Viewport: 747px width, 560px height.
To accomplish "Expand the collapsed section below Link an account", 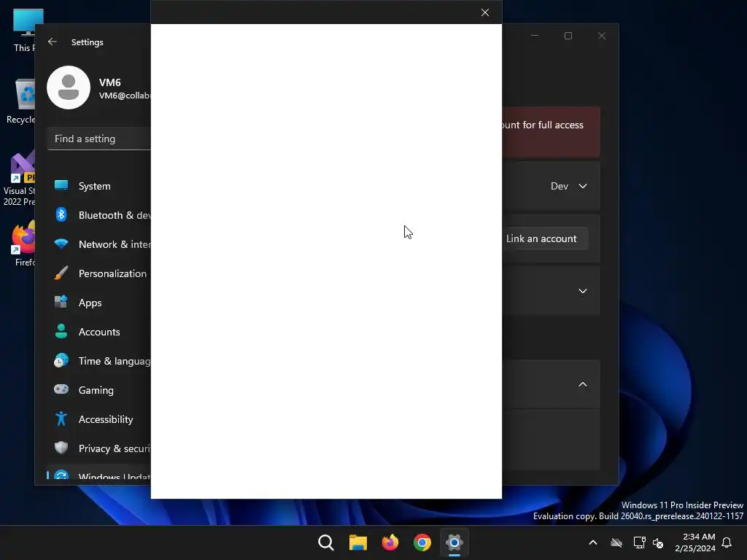I will point(583,291).
